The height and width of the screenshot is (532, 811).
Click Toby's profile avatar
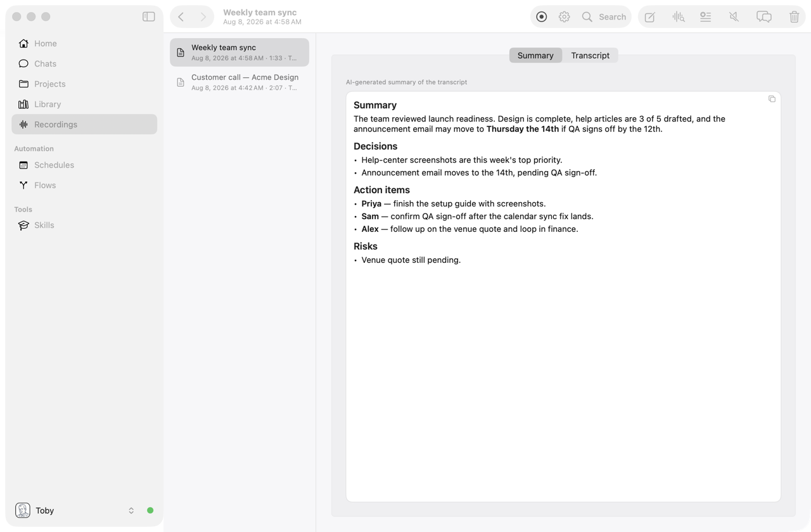coord(23,510)
